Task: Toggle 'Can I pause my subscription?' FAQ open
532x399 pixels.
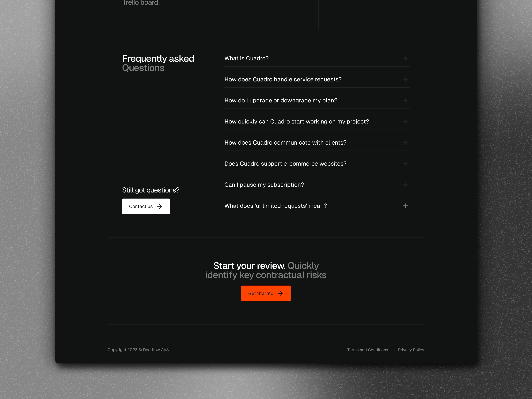Action: point(404,184)
